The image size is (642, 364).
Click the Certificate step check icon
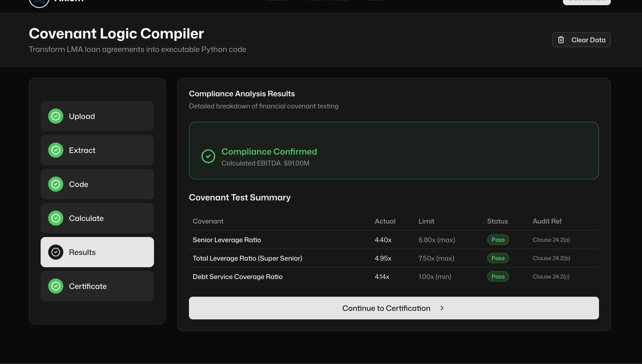(x=56, y=286)
